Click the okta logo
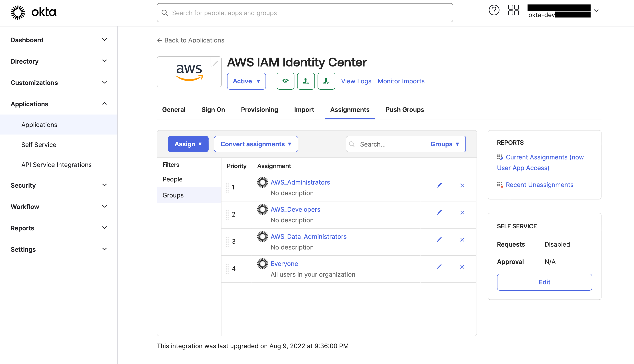The height and width of the screenshot is (364, 634). (34, 12)
